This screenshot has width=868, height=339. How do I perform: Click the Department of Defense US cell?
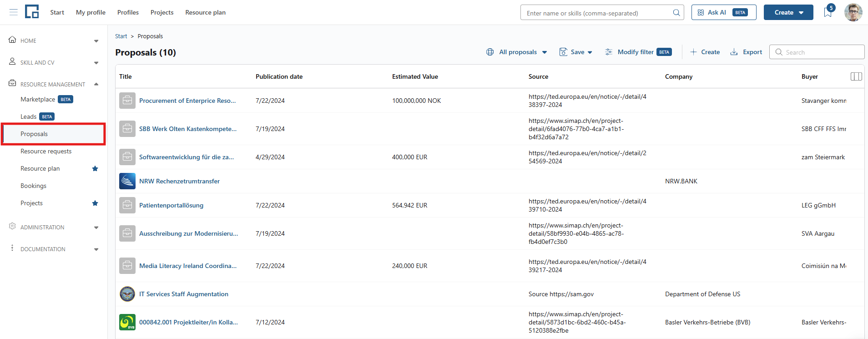point(702,294)
